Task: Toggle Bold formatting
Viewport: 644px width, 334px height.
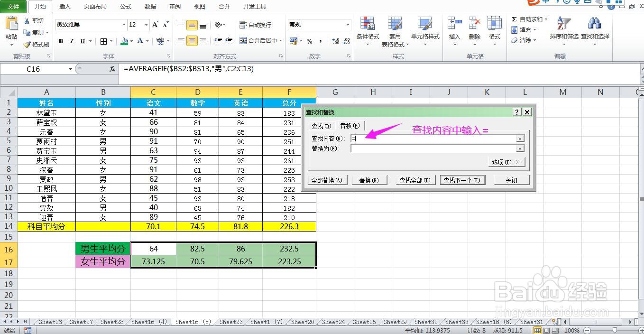Action: click(x=61, y=41)
